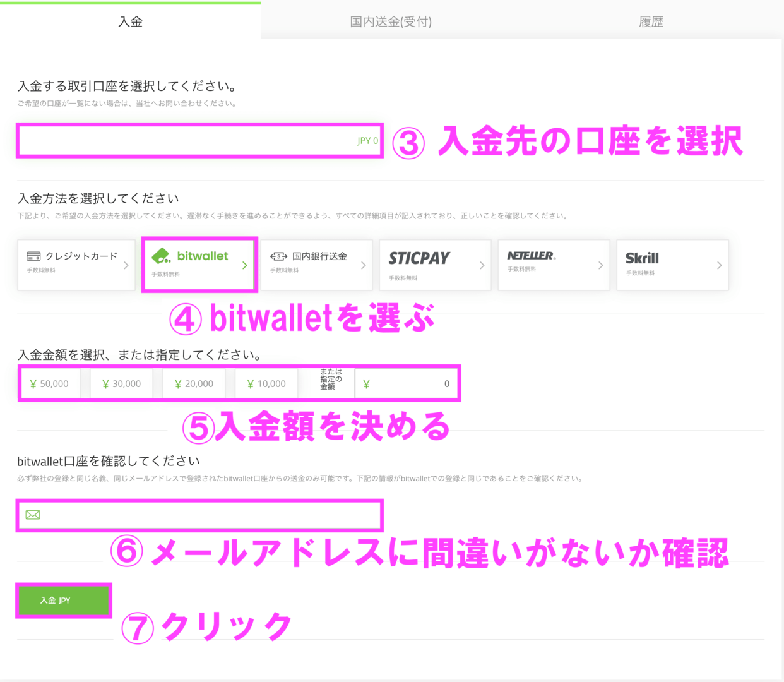Click the または指定の金額 label
The height and width of the screenshot is (682, 784).
click(331, 379)
